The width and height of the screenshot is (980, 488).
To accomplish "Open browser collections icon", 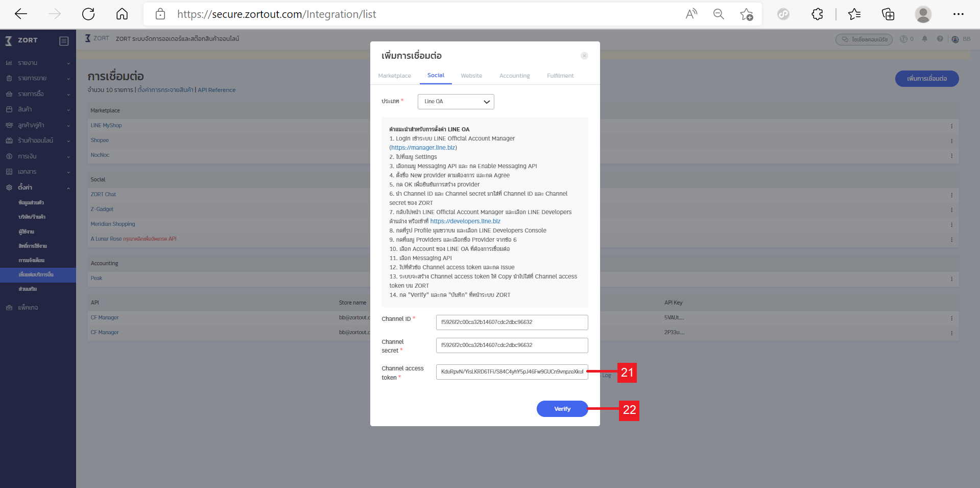I will [x=888, y=14].
